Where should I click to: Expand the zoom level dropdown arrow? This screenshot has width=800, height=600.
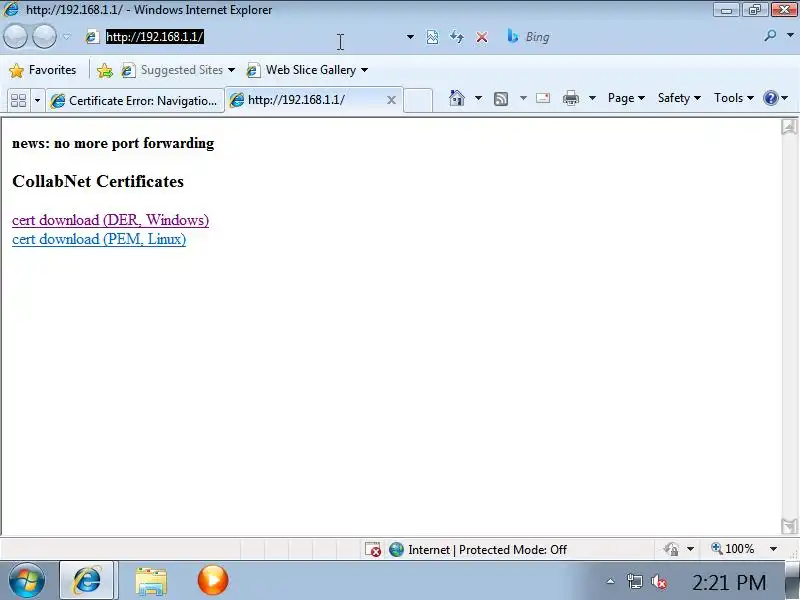click(773, 549)
